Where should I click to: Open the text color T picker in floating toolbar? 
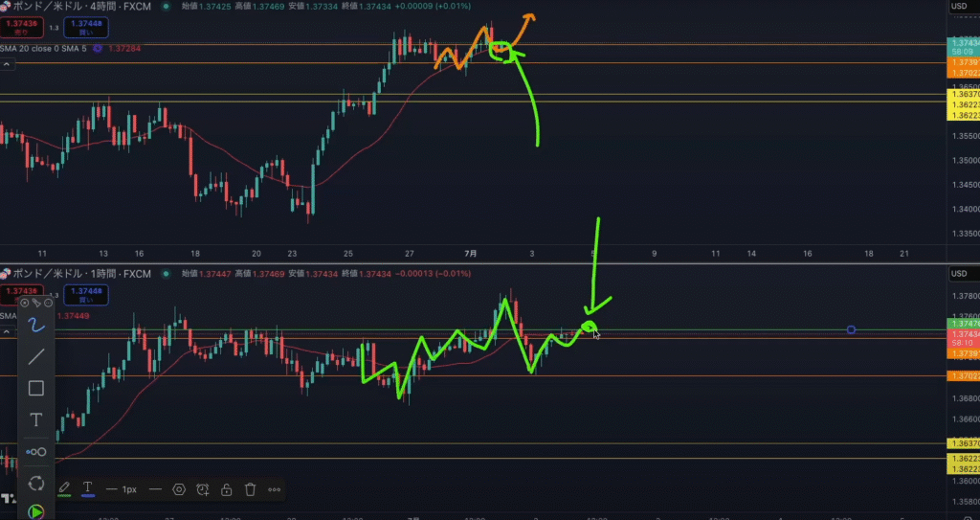tap(87, 489)
